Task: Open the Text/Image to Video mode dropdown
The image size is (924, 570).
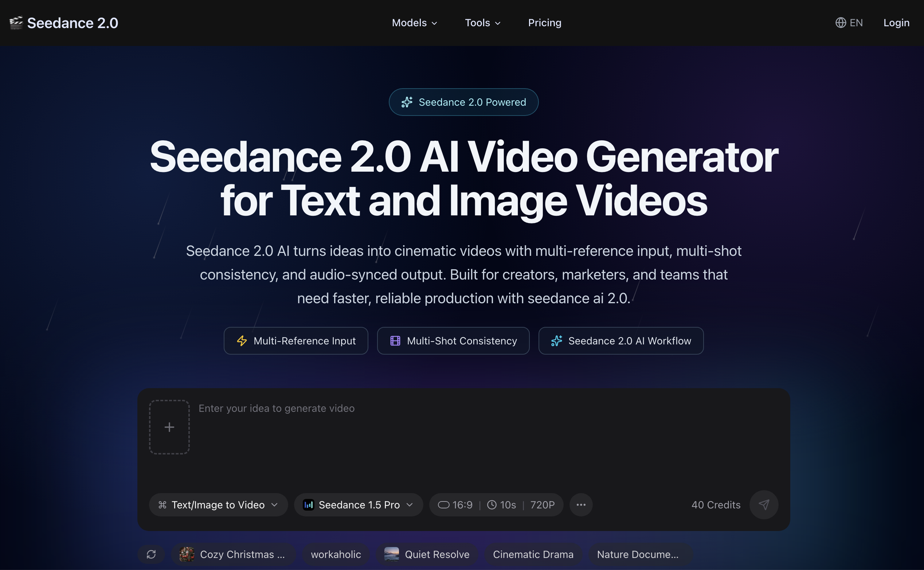Action: 218,505
